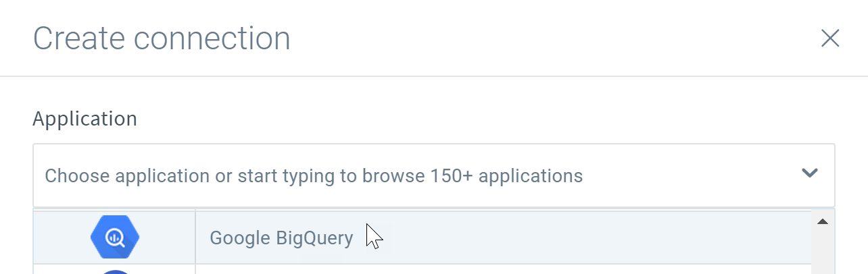Collapse the application list via arrow
Image resolution: width=868 pixels, height=274 pixels.
coord(810,173)
